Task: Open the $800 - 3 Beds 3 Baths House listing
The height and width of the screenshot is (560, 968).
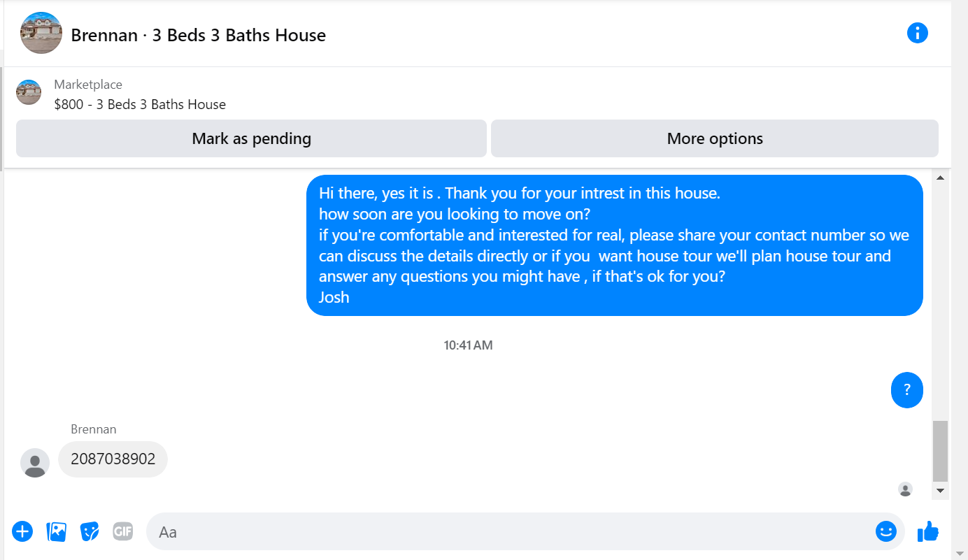Action: (140, 104)
